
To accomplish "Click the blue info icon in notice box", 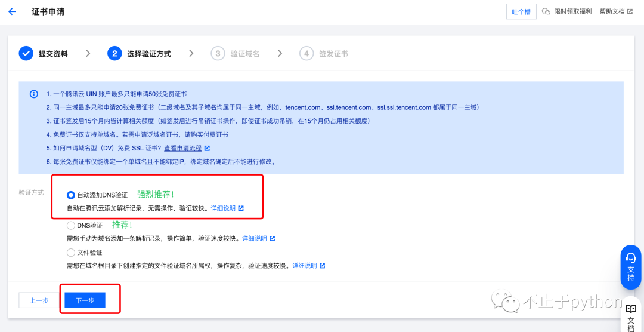I will tap(35, 94).
